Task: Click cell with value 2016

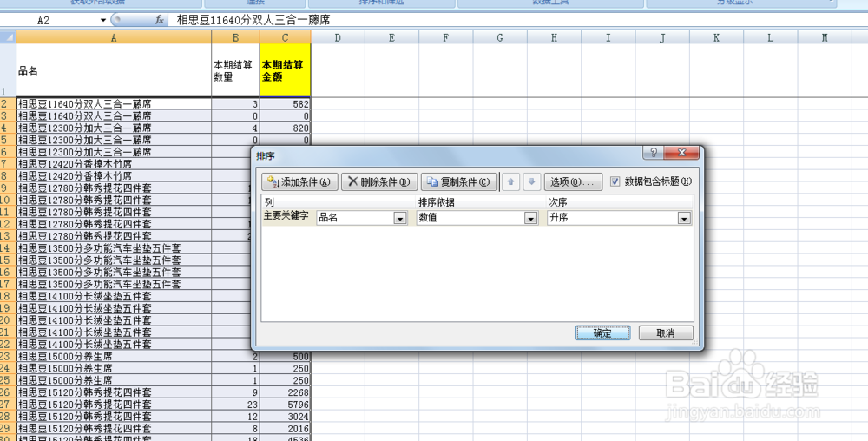Action: [x=285, y=428]
